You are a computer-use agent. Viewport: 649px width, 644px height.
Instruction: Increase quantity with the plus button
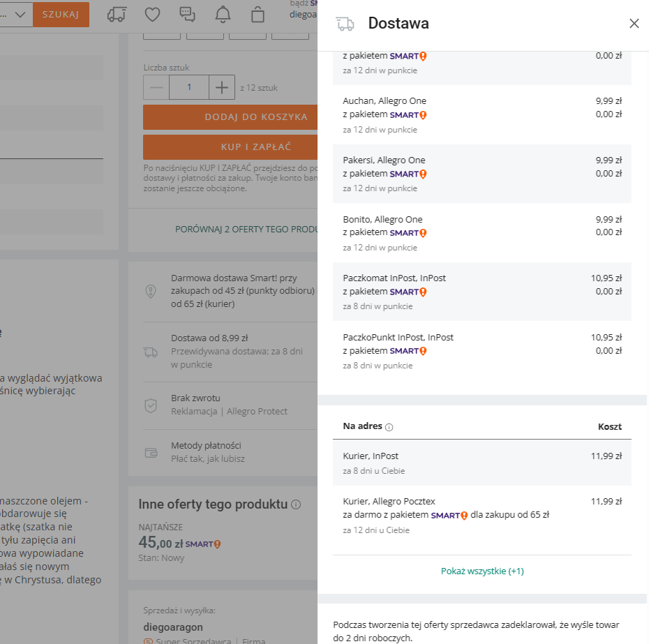(x=222, y=87)
